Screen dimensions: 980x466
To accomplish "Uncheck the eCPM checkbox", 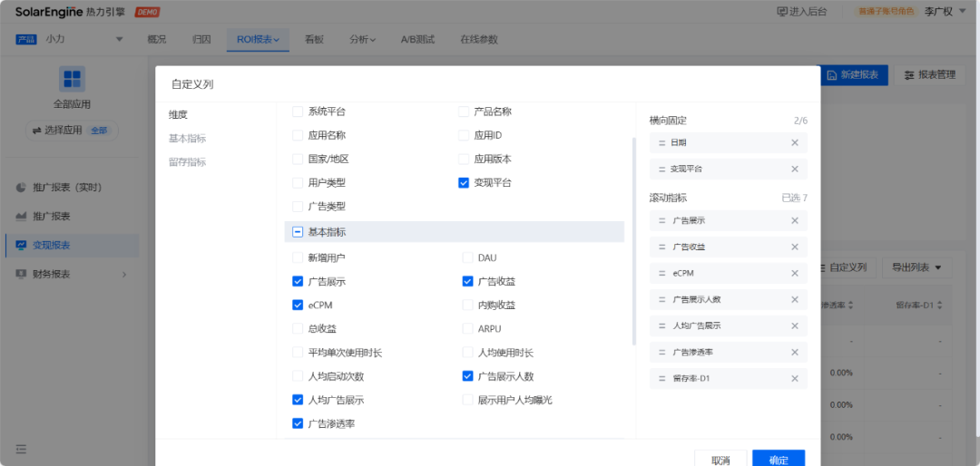I will pyautogui.click(x=298, y=306).
